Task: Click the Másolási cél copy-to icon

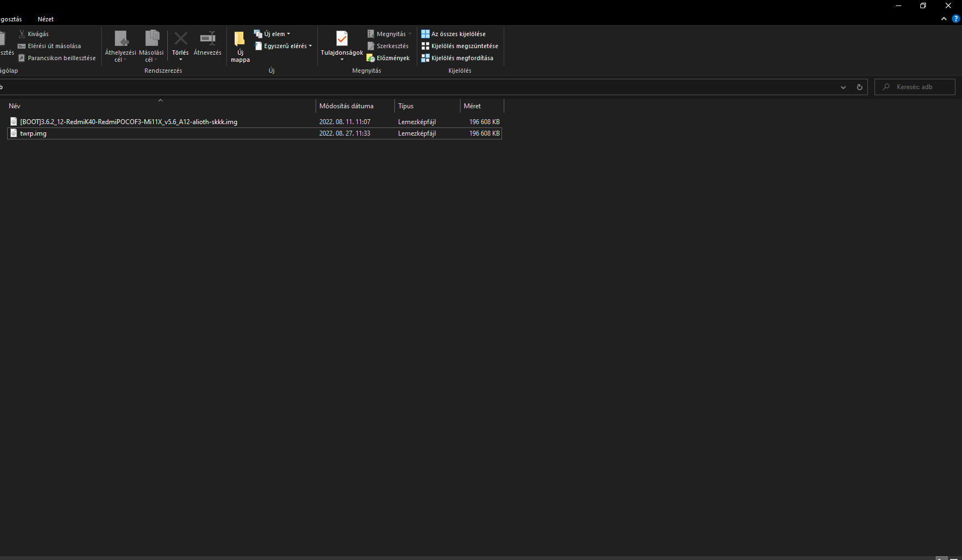Action: [151, 39]
